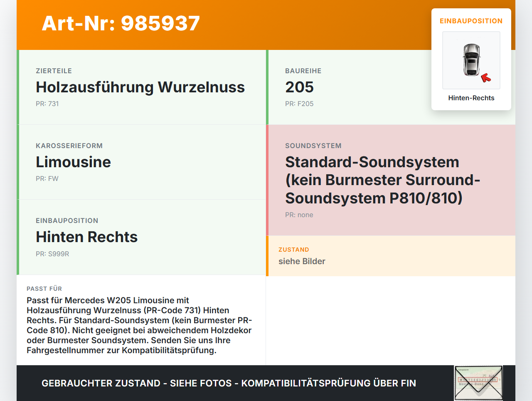Select the ZIERTEILE section header
This screenshot has width=532, height=401.
click(x=54, y=71)
